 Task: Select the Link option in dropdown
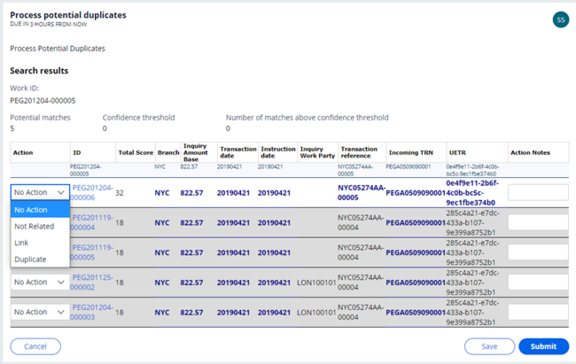pos(40,243)
